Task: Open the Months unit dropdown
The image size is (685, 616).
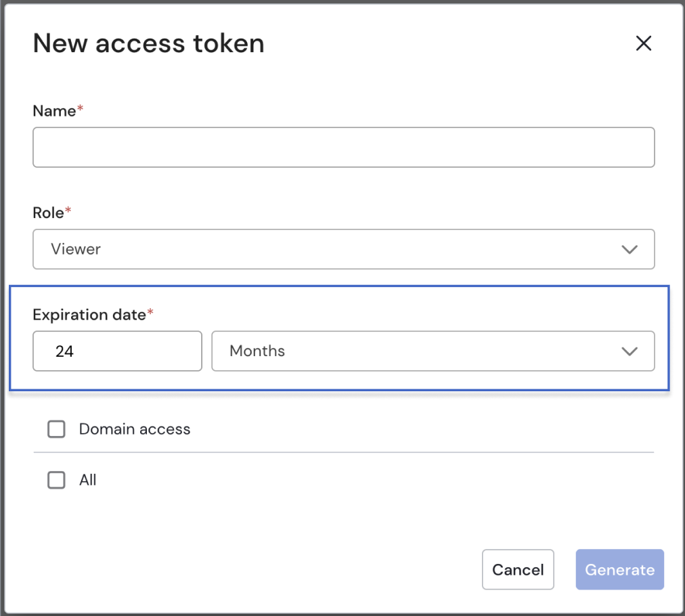Action: coord(433,351)
